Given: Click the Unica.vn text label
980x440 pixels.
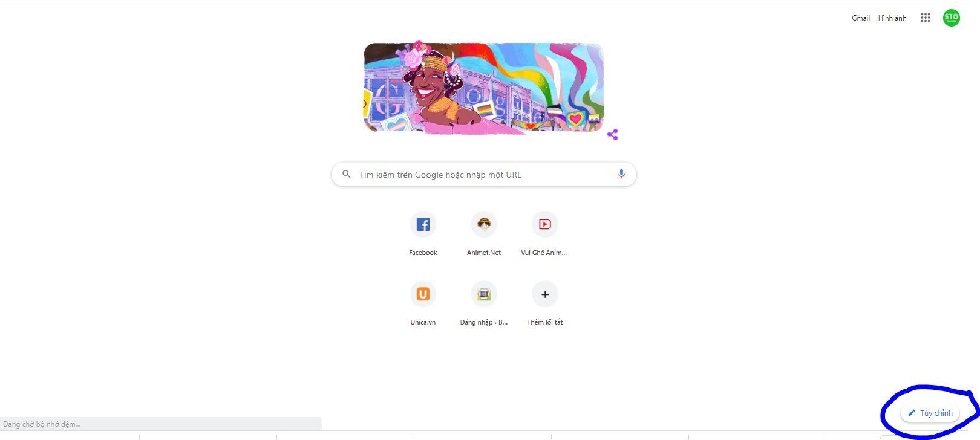Looking at the screenshot, I should tap(423, 322).
